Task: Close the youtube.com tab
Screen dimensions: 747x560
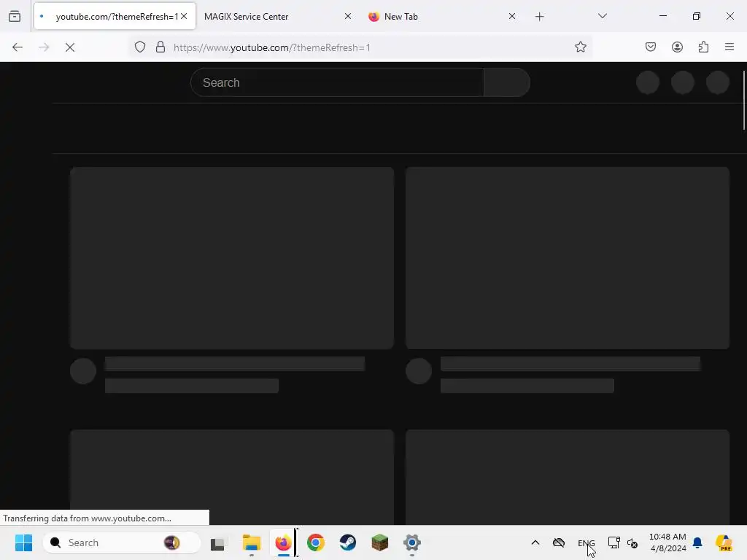Action: pyautogui.click(x=184, y=17)
